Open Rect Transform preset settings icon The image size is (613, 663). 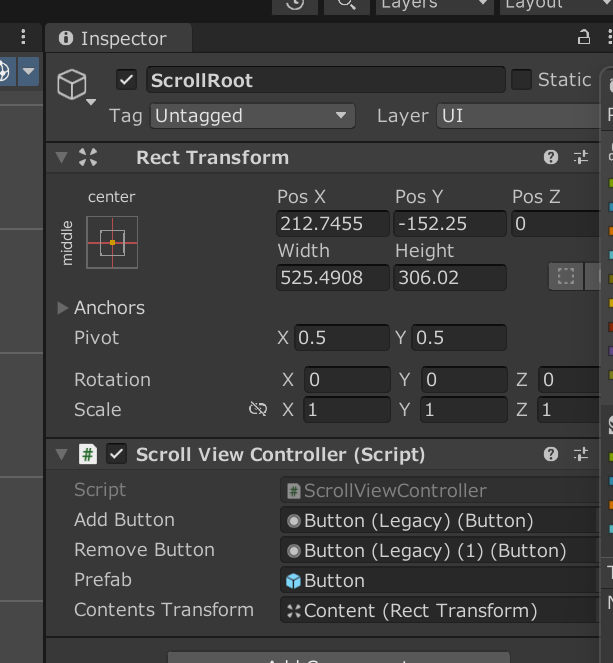tap(581, 157)
